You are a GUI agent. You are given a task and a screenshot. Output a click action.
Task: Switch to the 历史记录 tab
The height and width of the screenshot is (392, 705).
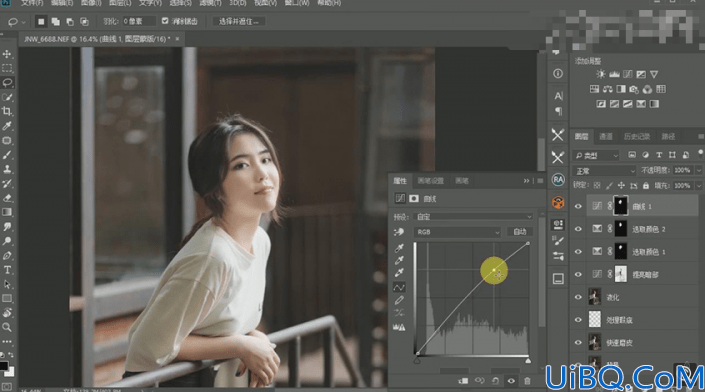coord(637,136)
